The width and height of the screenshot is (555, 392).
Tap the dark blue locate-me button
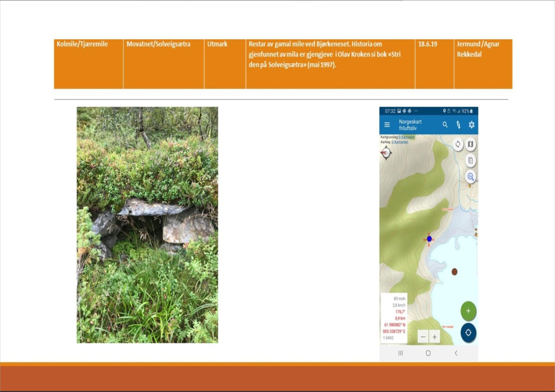pos(468,333)
